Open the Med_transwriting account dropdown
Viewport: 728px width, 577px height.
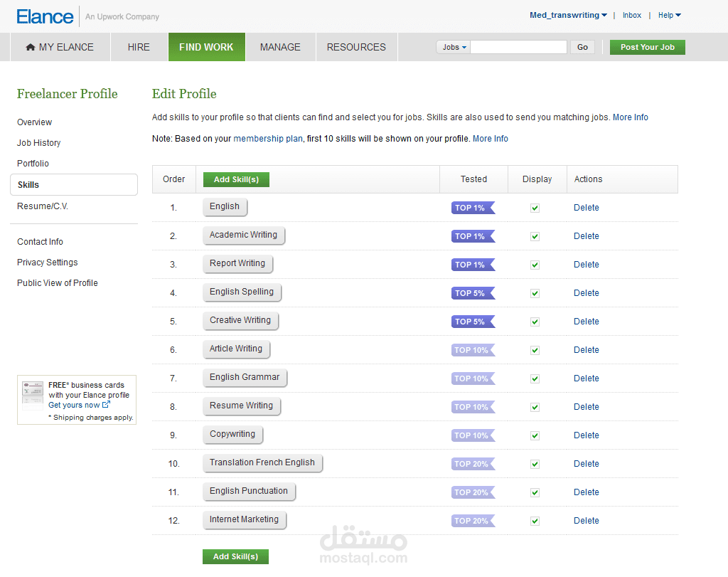[x=568, y=16]
